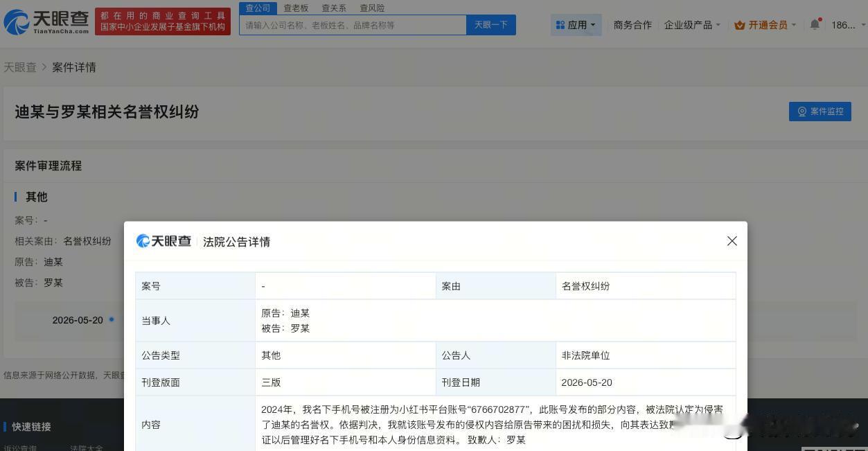Click the 案件详情 breadcrumb text
Viewport: 868px width, 451px height.
point(74,67)
